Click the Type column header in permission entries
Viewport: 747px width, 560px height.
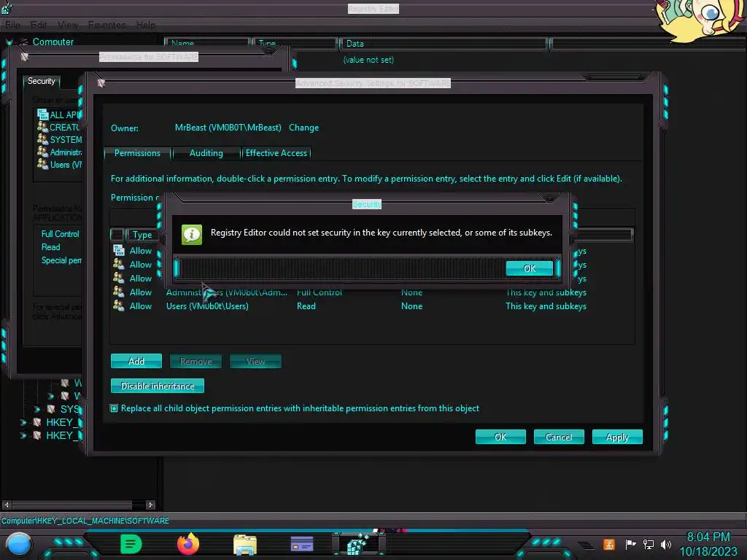pos(142,234)
